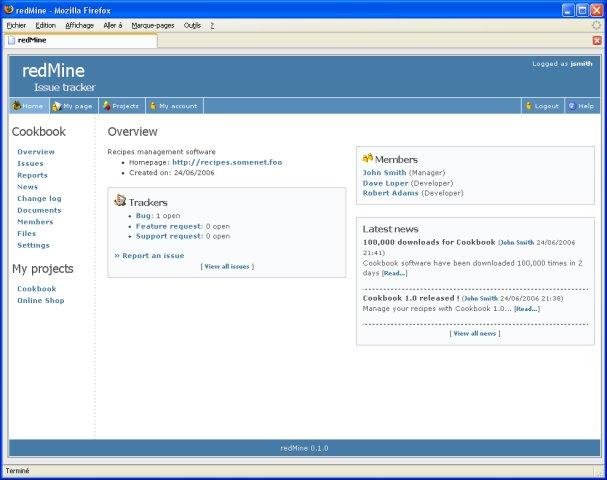Open member Robert Adams
607x480 pixels.
[x=391, y=193]
